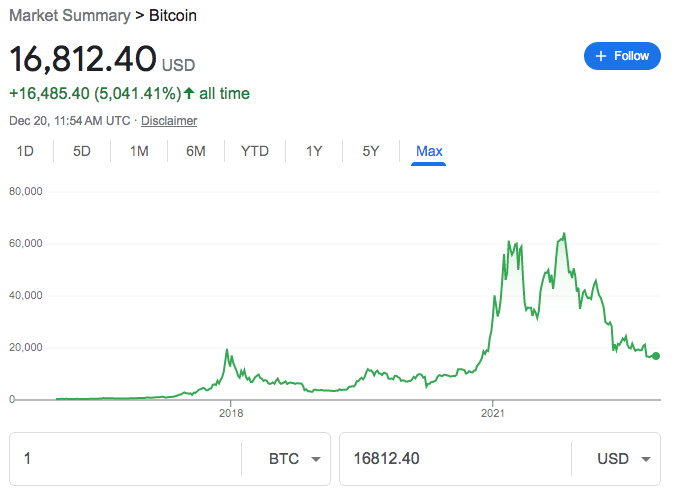The height and width of the screenshot is (495, 687).
Task: Click the USD amount field showing 16812.40
Action: click(x=455, y=459)
